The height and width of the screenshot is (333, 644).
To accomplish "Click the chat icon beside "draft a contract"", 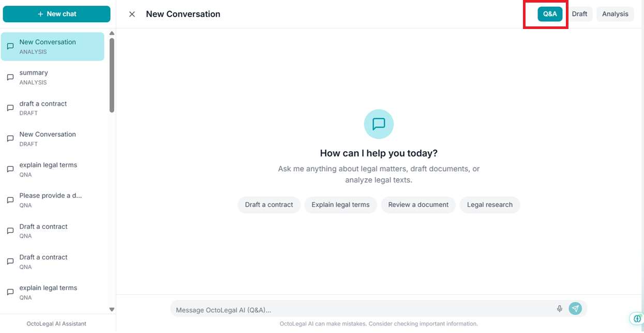I will click(x=10, y=108).
